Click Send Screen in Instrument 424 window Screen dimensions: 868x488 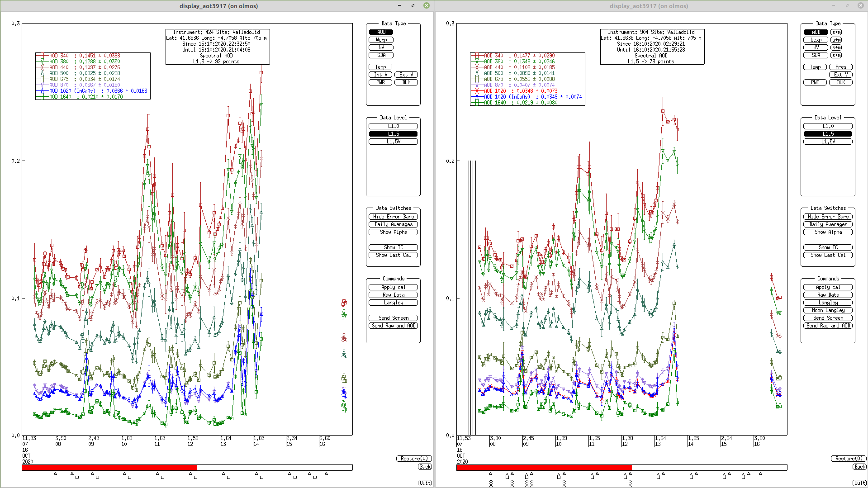[393, 318]
